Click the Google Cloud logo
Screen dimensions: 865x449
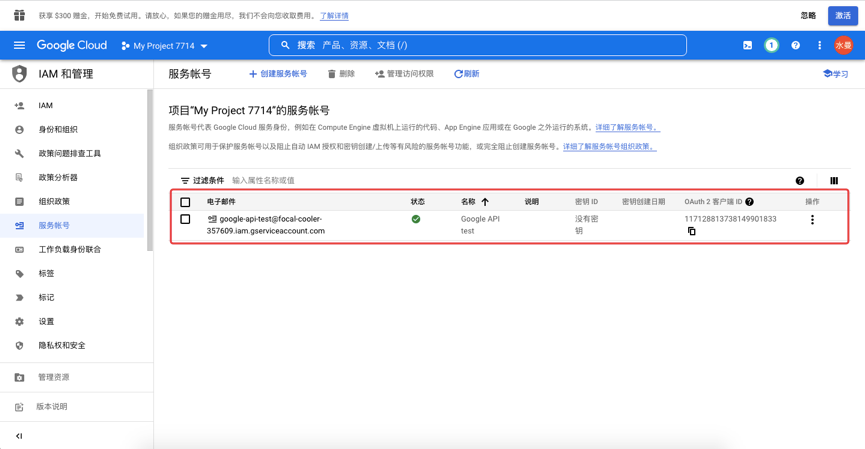coord(72,45)
